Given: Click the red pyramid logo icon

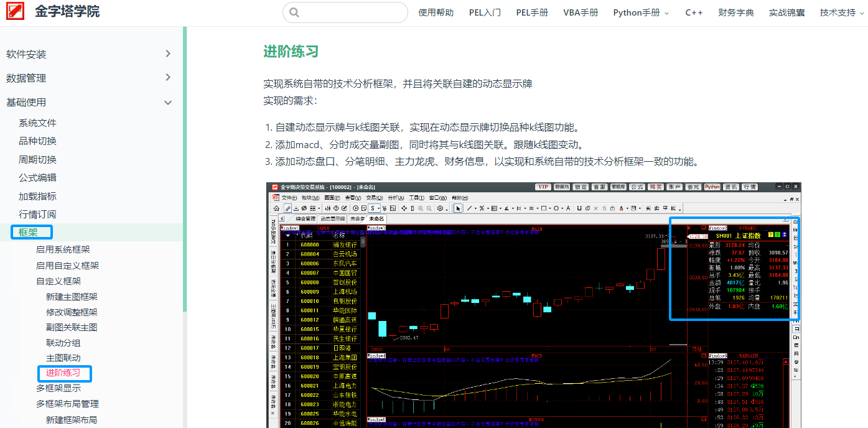Looking at the screenshot, I should 15,12.
